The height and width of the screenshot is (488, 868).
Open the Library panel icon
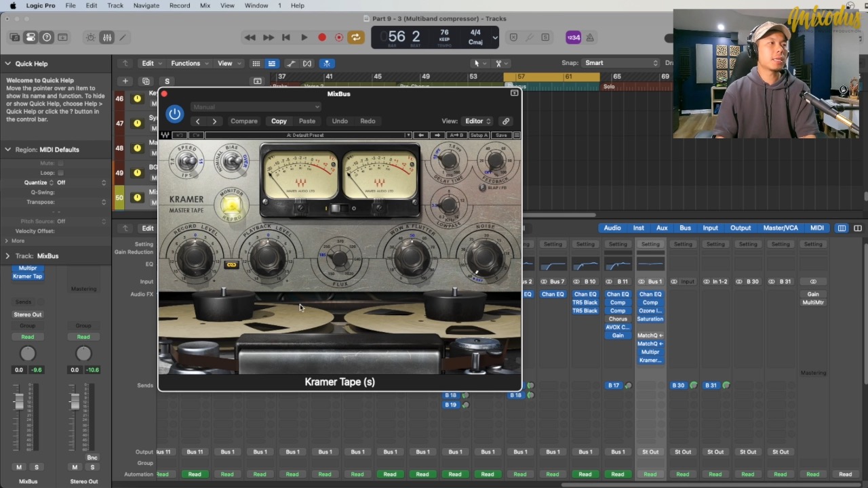[x=15, y=37]
